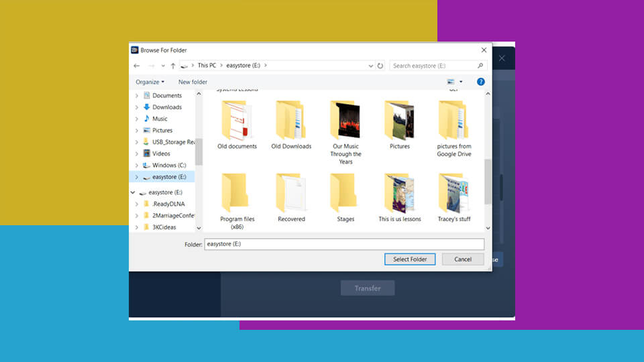The image size is (644, 362).
Task: Click the New folder button
Action: point(193,82)
